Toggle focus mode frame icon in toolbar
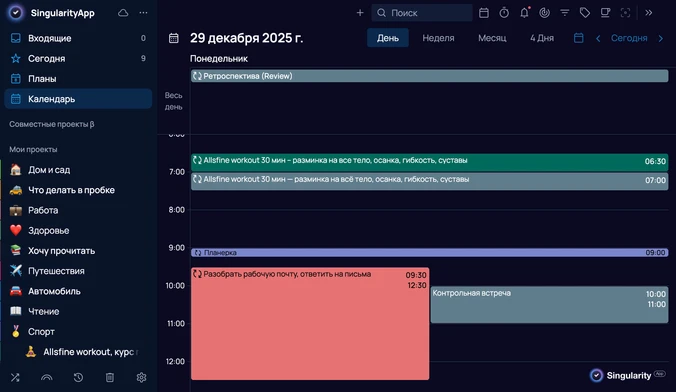 (625, 13)
